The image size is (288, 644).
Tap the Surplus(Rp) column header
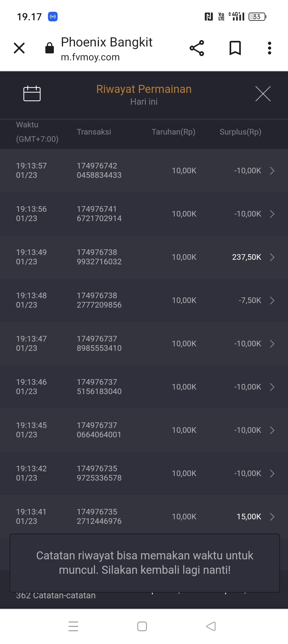point(240,132)
